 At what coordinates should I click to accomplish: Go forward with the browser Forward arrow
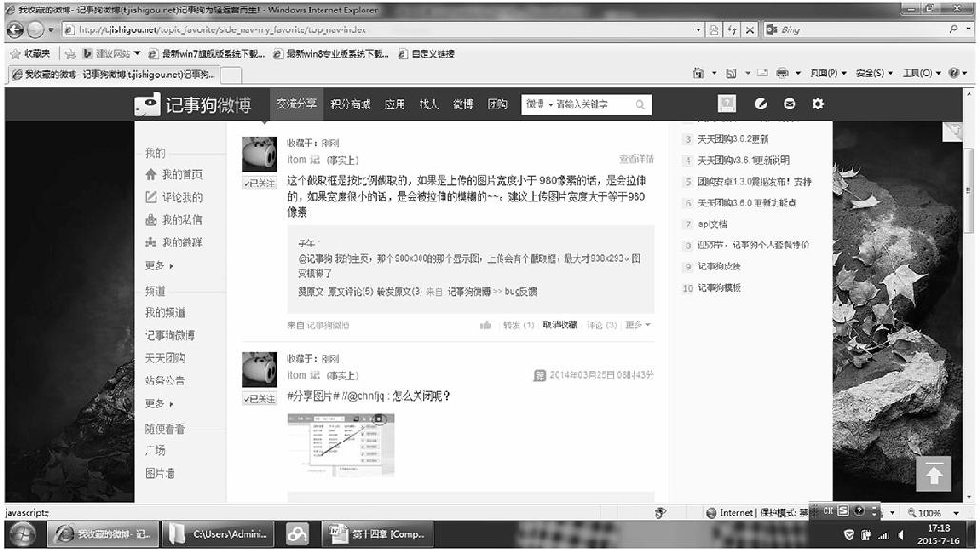click(35, 29)
